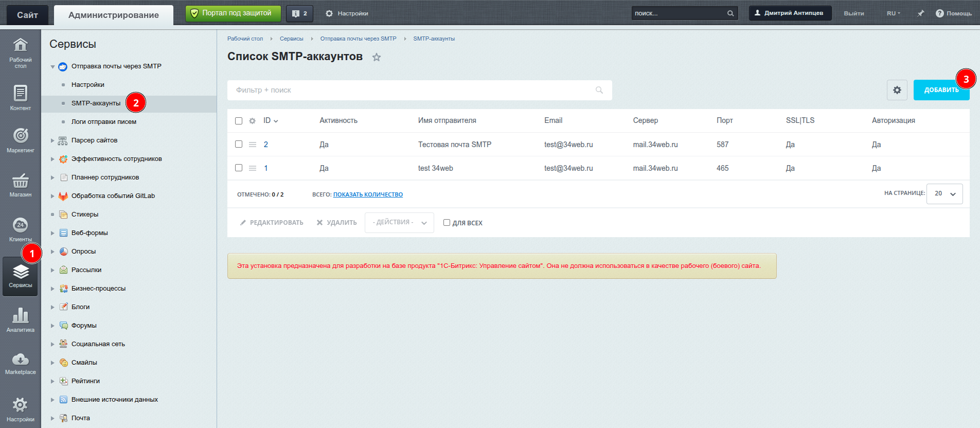Image resolution: width=980 pixels, height=428 pixels.
Task: Click the Рабочий стол breadcrumb link
Action: [245, 39]
